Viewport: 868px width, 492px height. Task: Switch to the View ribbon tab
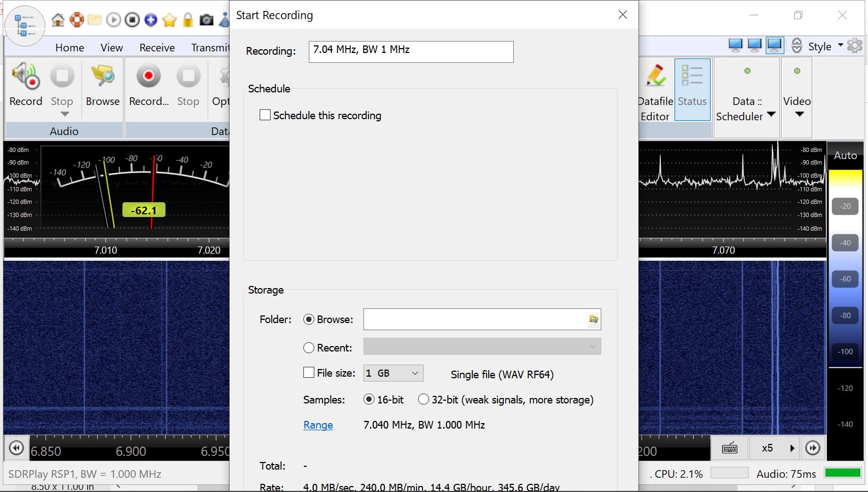pos(112,48)
